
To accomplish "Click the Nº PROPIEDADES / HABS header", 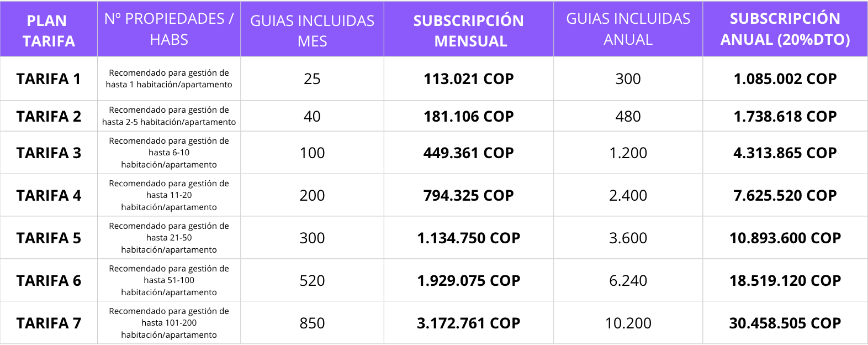I will pyautogui.click(x=169, y=29).
